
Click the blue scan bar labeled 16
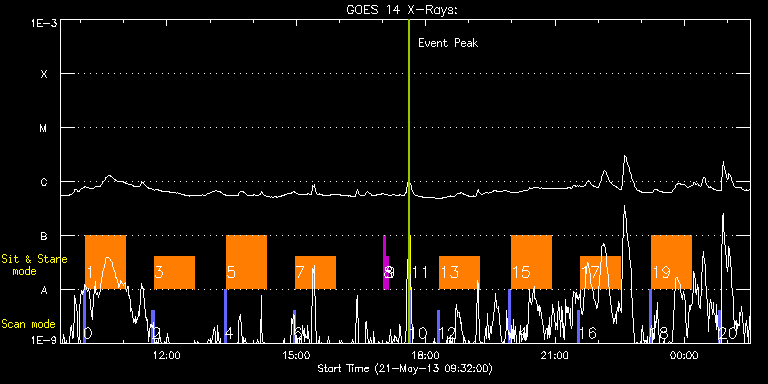coord(578,326)
